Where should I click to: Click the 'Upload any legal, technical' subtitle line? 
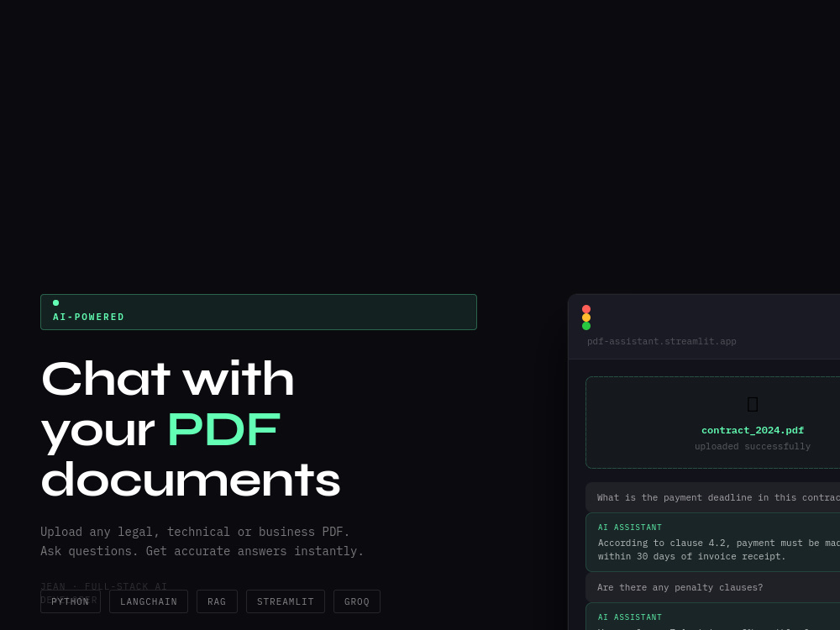195,532
